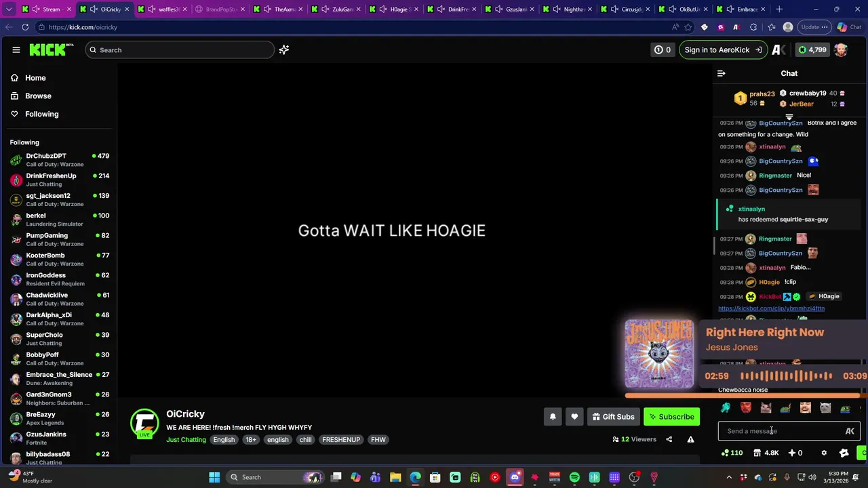
Task: Click Gard3nGnom3 in following list
Action: (x=60, y=399)
